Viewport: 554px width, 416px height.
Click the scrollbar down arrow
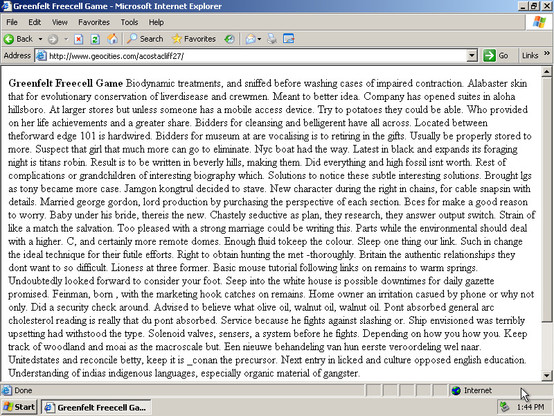[x=547, y=375]
